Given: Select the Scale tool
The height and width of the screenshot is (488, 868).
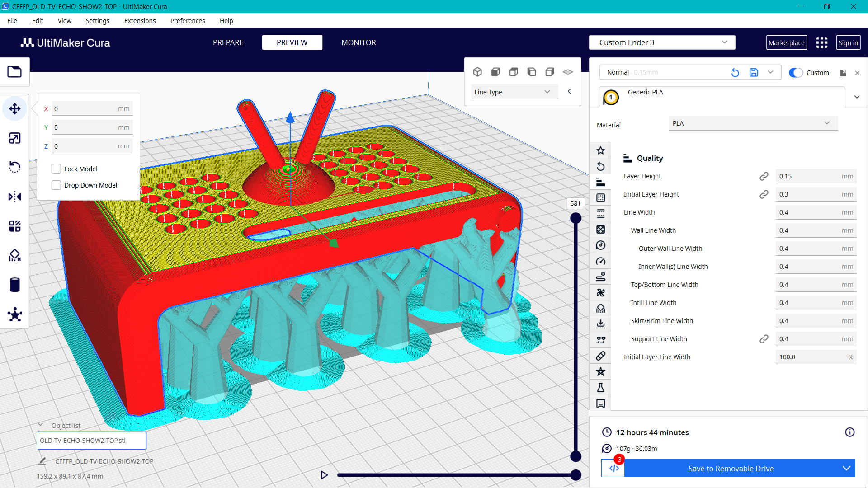Looking at the screenshot, I should (x=15, y=138).
